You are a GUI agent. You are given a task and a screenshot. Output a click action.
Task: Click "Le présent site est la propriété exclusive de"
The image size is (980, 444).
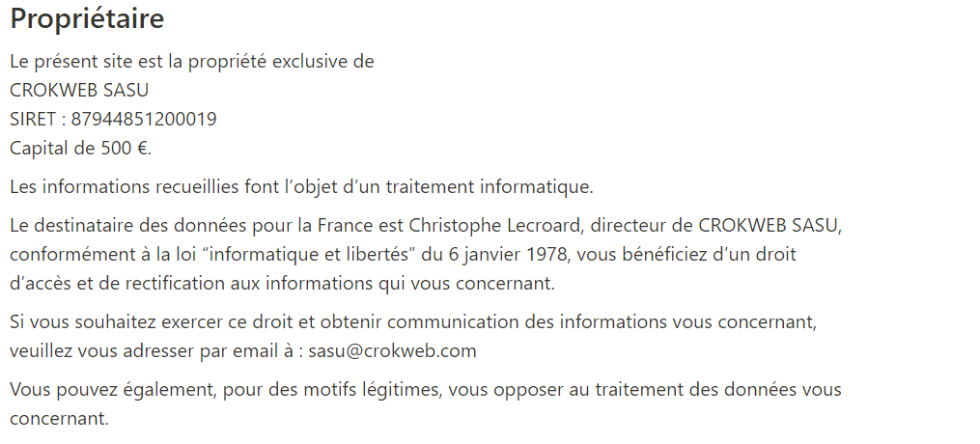[x=192, y=62]
